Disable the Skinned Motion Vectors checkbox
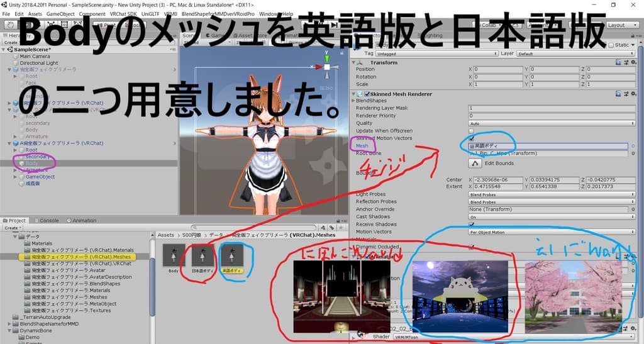Screen dimensions: 644x344 [472, 138]
